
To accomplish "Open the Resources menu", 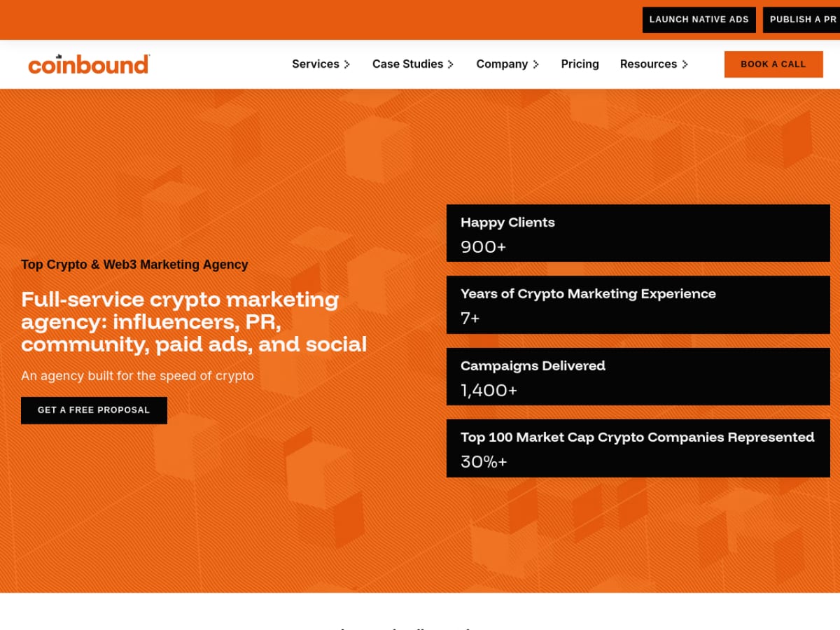I will (648, 64).
